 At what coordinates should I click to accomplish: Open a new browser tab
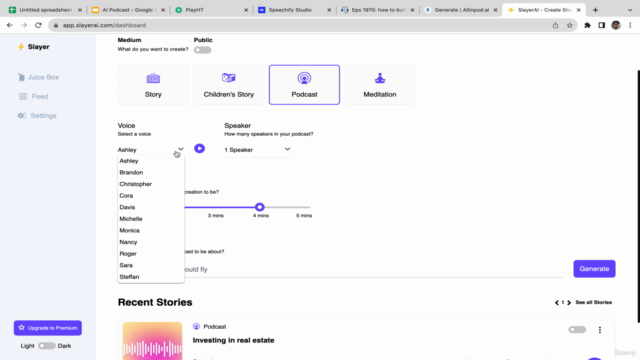pos(595,10)
